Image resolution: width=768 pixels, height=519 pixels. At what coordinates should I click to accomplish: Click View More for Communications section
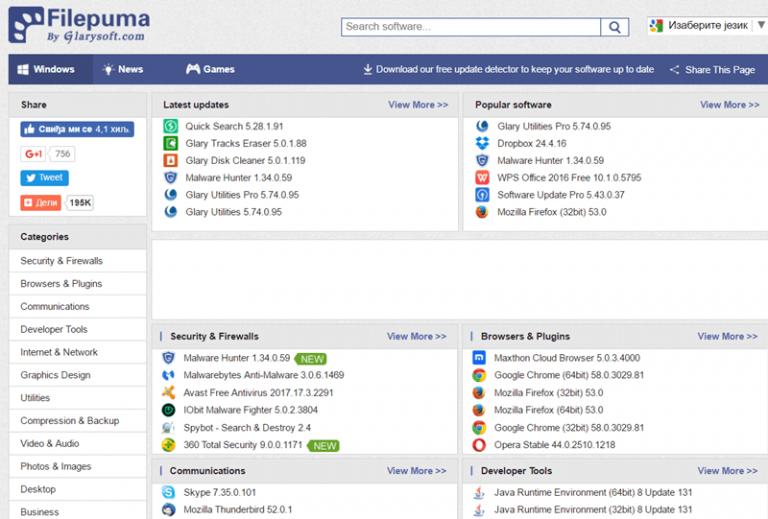click(417, 471)
